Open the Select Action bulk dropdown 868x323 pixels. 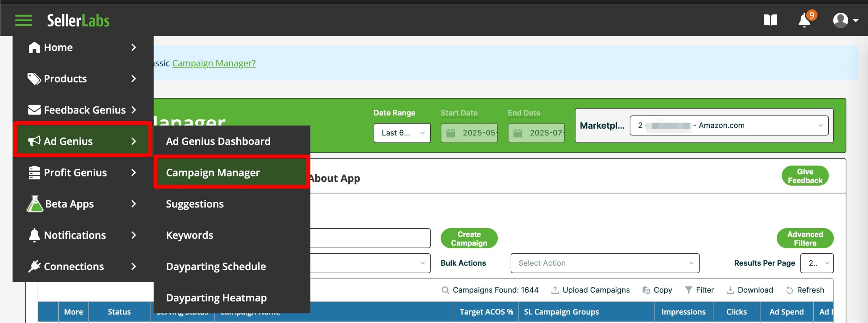605,263
